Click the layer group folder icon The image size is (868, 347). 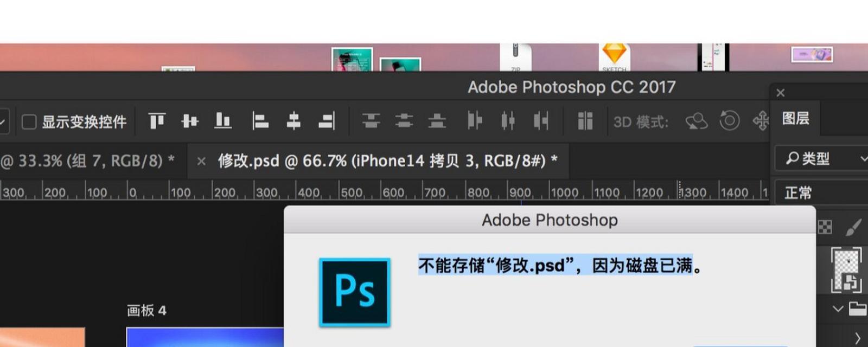pyautogui.click(x=858, y=308)
